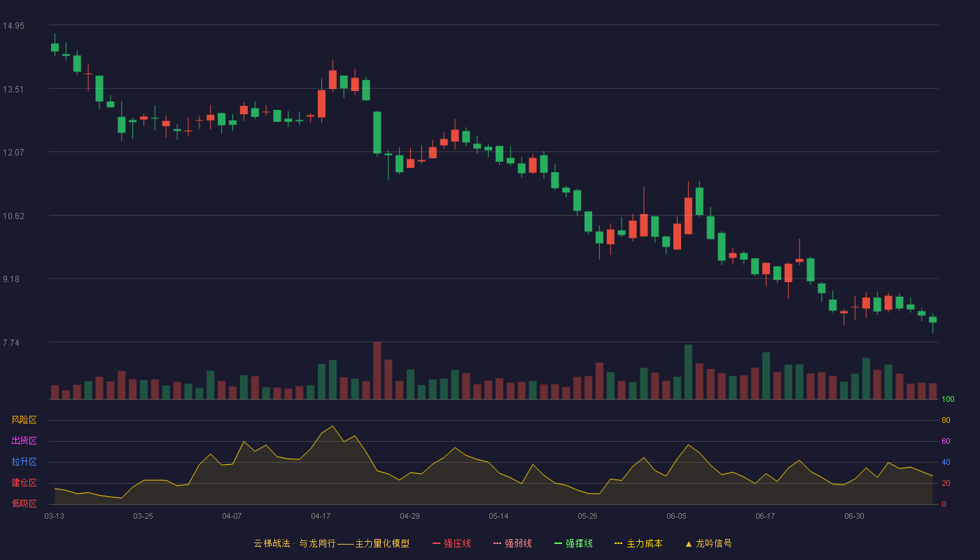Click the blue 40 indicator axis value

click(x=946, y=462)
